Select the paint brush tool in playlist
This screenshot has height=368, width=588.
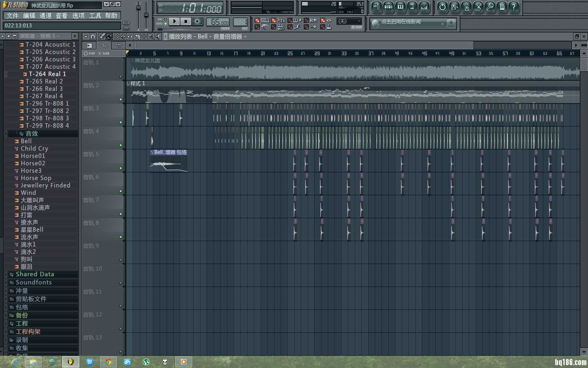109,36
